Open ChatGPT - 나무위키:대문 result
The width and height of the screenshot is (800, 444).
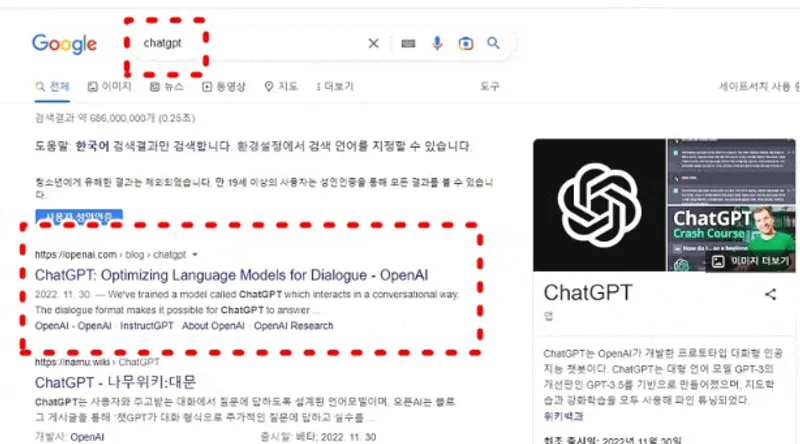click(115, 382)
